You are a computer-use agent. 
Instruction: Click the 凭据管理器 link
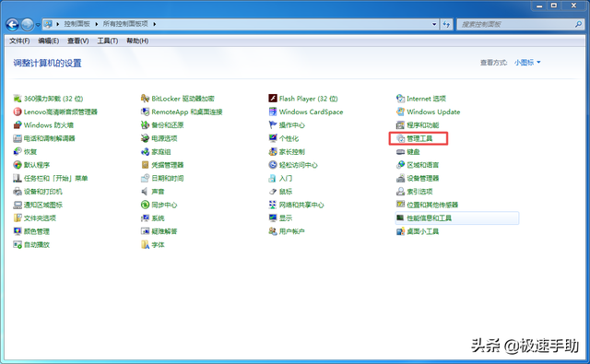pos(168,165)
